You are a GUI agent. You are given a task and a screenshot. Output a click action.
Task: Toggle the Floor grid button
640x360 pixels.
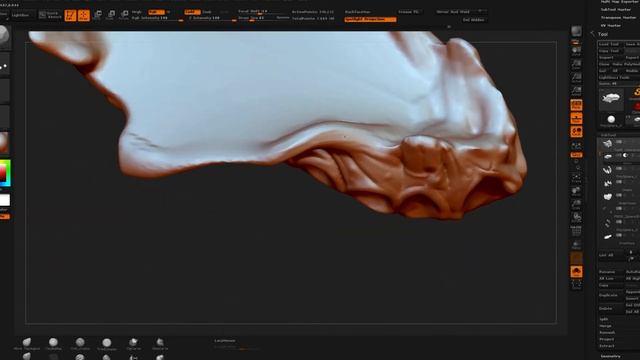click(x=576, y=118)
